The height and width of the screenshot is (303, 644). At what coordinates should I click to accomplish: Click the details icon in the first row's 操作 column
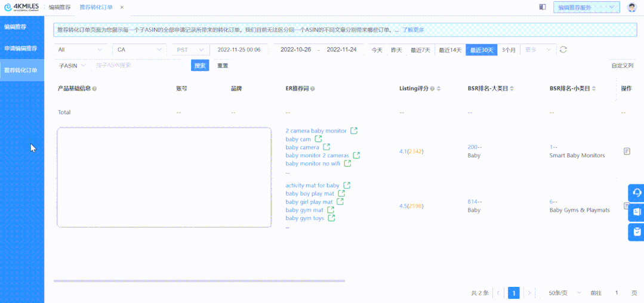627,151
